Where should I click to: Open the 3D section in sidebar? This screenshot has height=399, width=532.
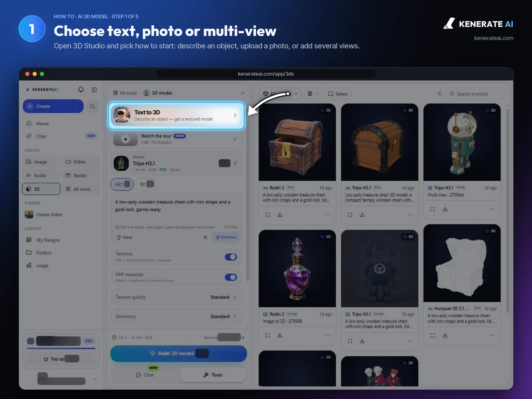(41, 189)
